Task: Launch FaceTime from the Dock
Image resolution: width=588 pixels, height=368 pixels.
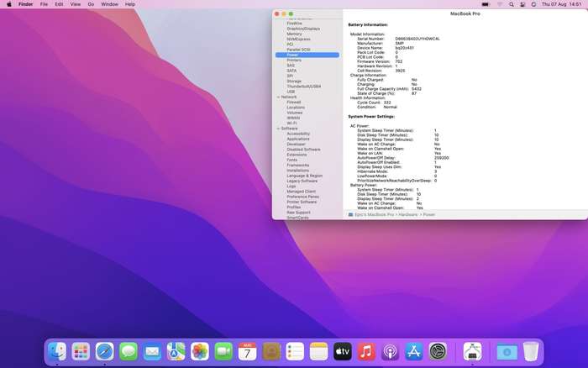Action: tap(223, 352)
